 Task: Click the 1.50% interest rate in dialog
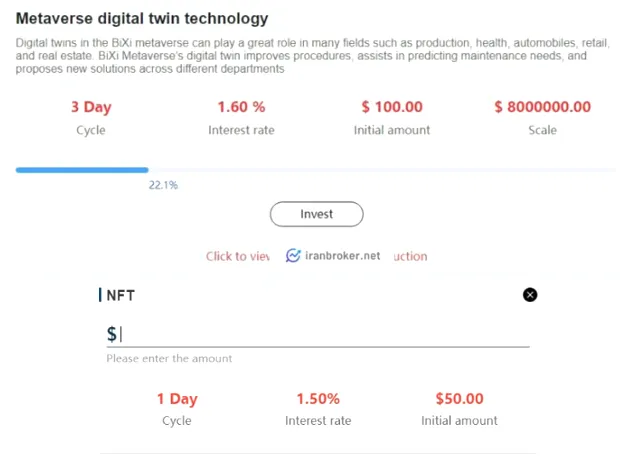[x=318, y=398]
